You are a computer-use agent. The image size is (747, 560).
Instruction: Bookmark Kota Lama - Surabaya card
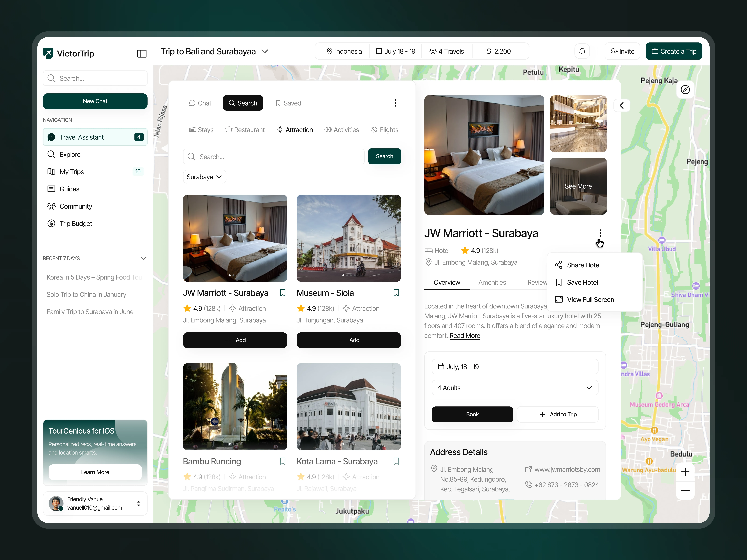pyautogui.click(x=396, y=461)
